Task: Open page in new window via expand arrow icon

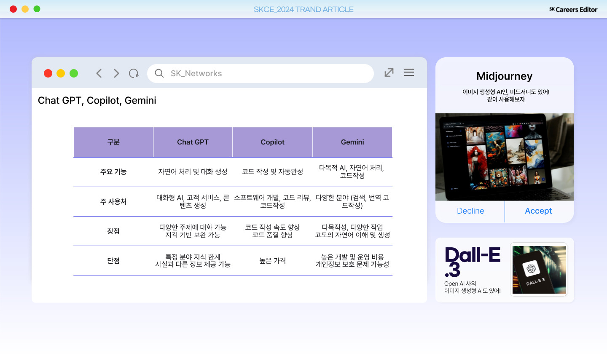Action: point(389,72)
